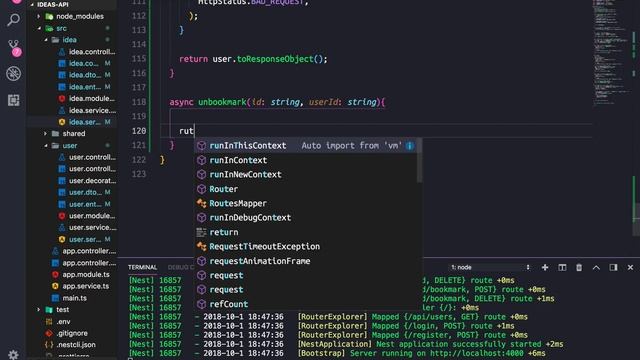Collapse the src folder
Image resolution: width=640 pixels, height=360 pixels.
[73, 28]
